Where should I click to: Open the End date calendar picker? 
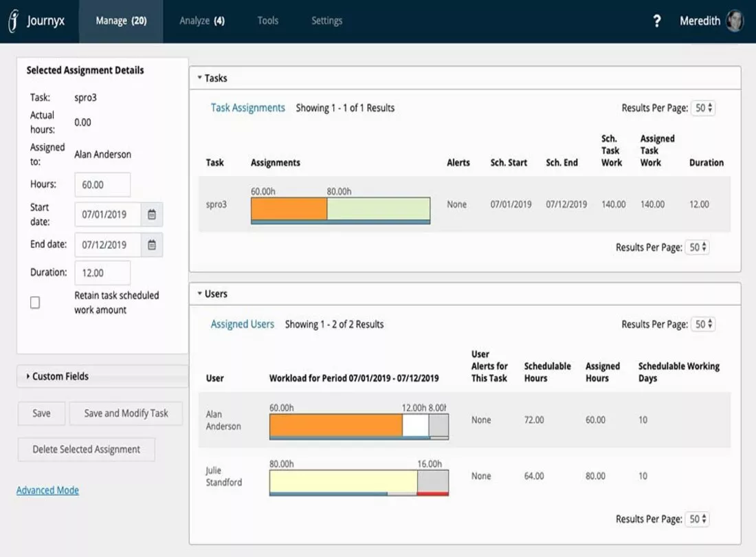point(152,245)
